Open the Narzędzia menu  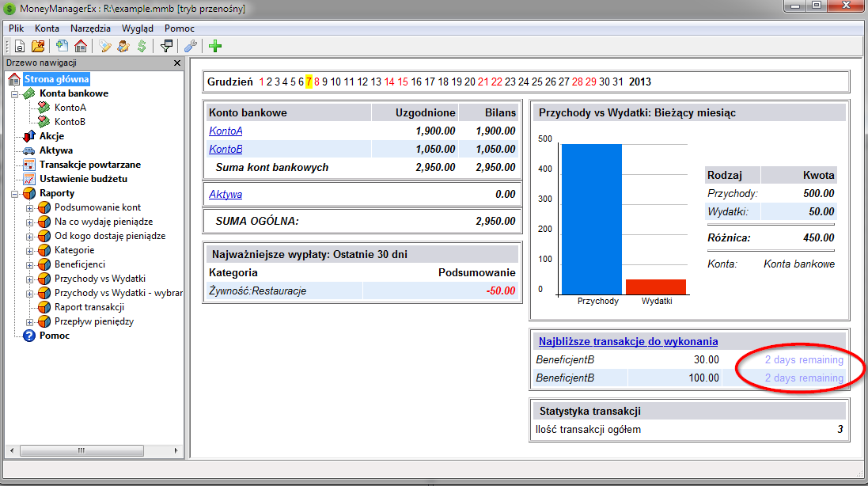coord(90,28)
